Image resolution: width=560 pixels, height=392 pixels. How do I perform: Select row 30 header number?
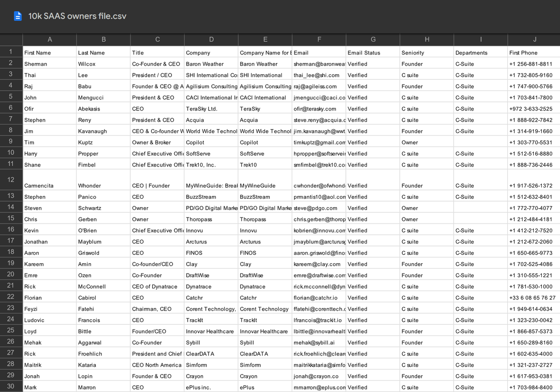pos(11,386)
